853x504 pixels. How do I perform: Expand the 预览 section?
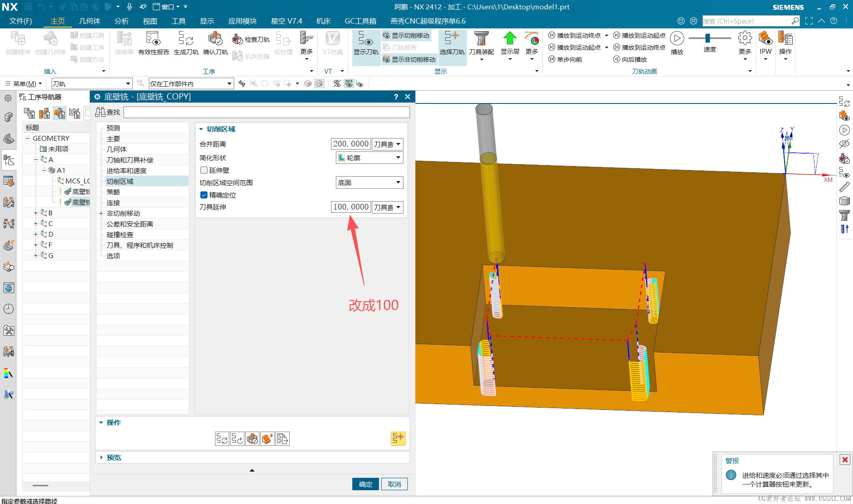[x=101, y=457]
